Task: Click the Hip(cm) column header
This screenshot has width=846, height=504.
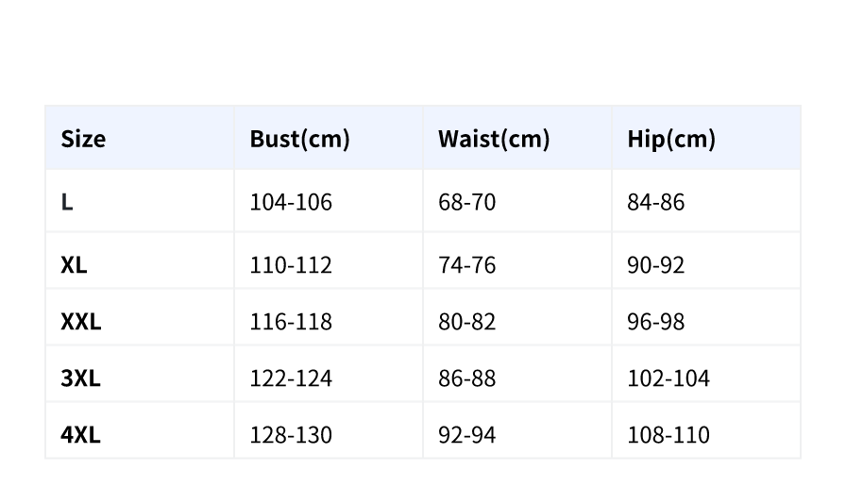Action: (x=670, y=139)
